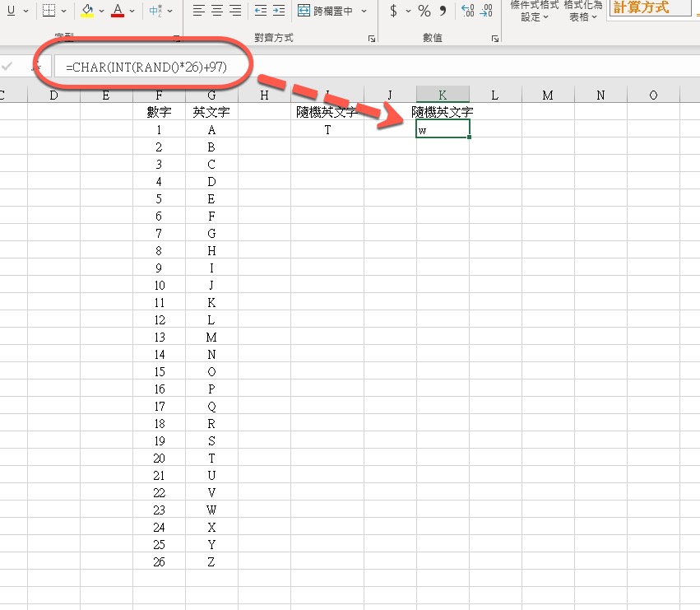
Task: Select the cell with number 17
Action: tap(159, 406)
